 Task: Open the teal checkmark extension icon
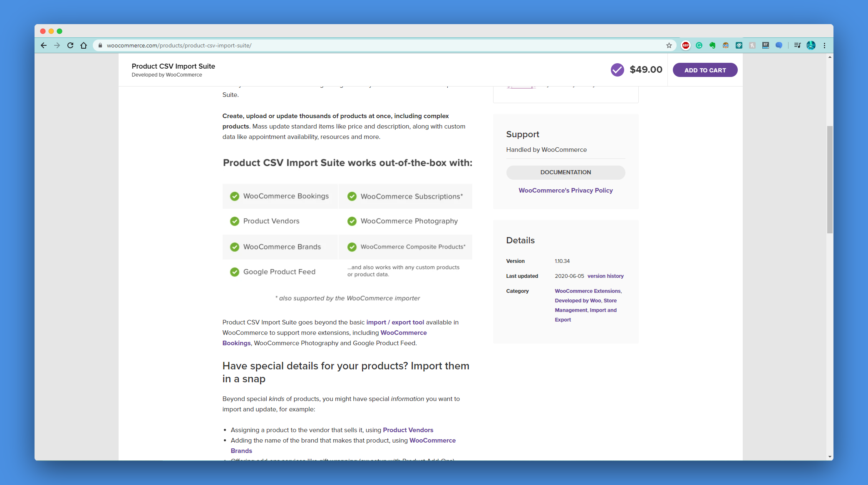pos(739,45)
